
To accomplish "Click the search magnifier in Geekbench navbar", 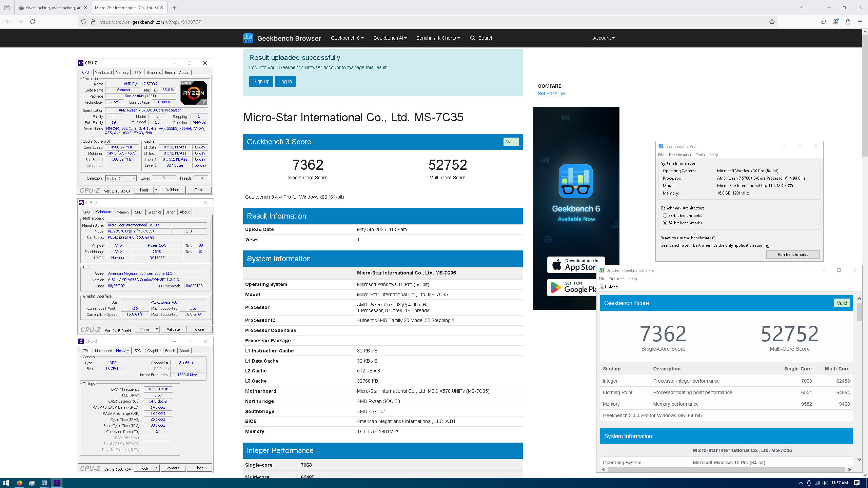I will click(x=473, y=38).
